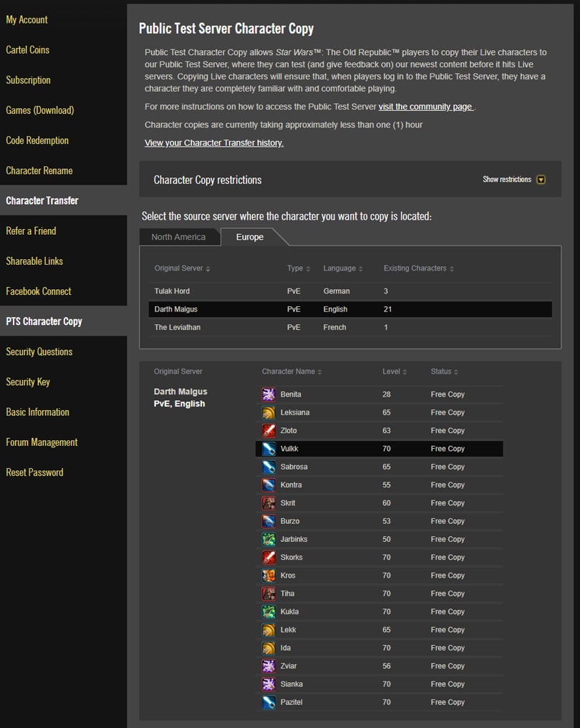Viewport: 580px width, 728px height.
Task: Click Skrit's character portrait icon
Action: pyautogui.click(x=269, y=503)
